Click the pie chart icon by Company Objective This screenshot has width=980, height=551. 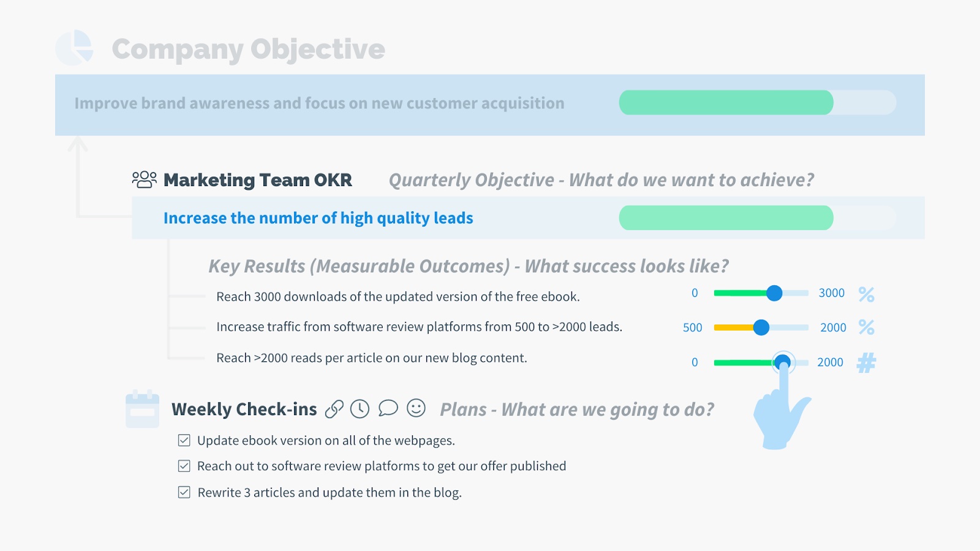[74, 48]
